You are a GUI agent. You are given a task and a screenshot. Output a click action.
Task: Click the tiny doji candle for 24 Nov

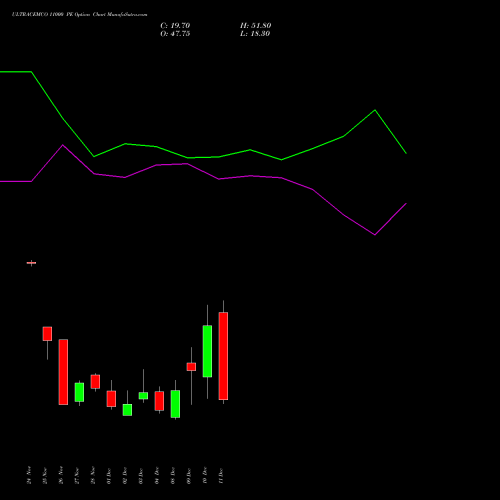31,263
